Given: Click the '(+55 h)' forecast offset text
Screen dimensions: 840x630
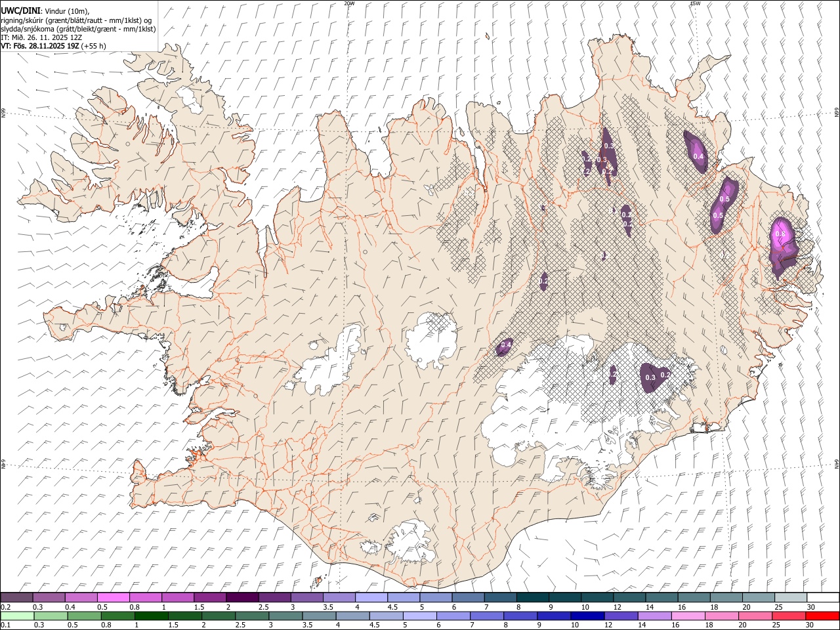Looking at the screenshot, I should coord(94,46).
